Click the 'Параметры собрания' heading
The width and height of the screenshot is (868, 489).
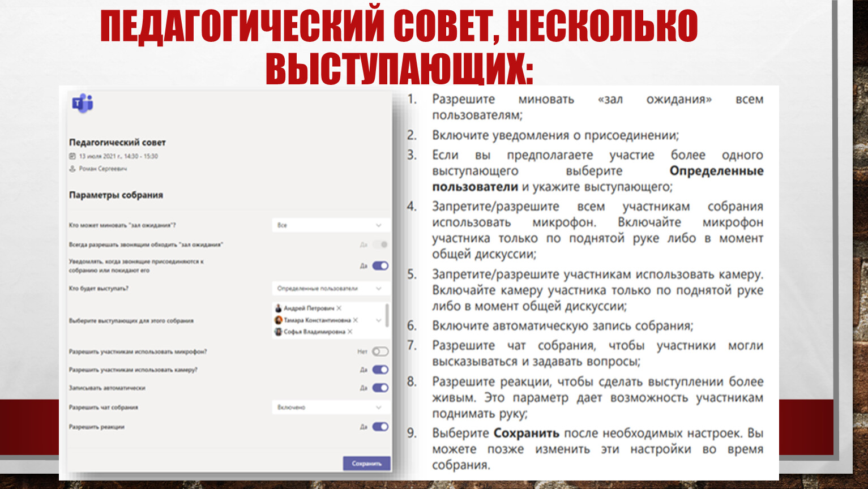116,195
